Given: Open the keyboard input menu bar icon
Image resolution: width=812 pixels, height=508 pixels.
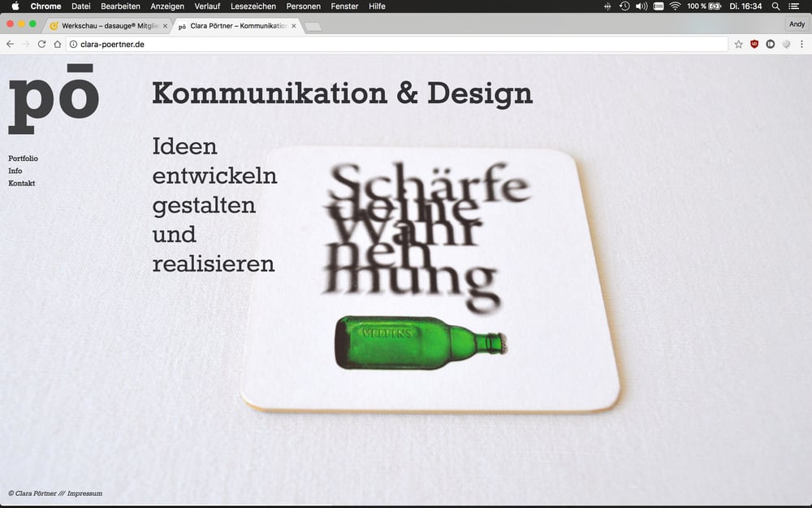Looking at the screenshot, I should pyautogui.click(x=659, y=7).
